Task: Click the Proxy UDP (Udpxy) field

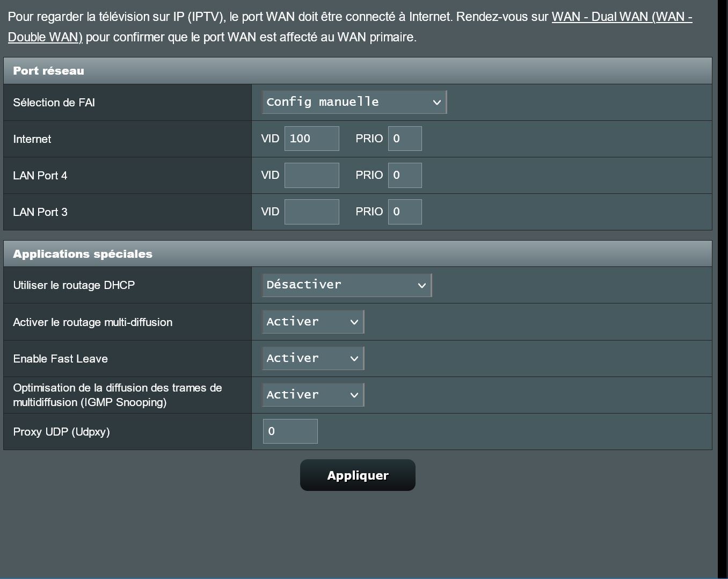Action: [290, 431]
